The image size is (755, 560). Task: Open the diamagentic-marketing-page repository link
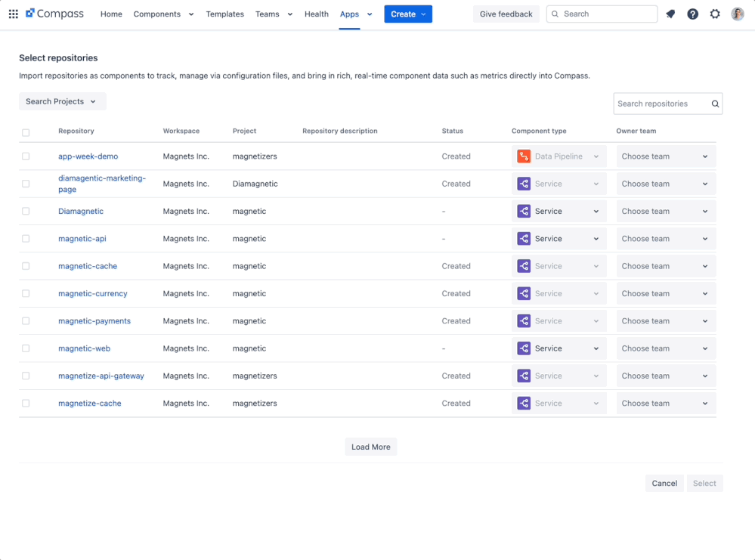click(102, 184)
